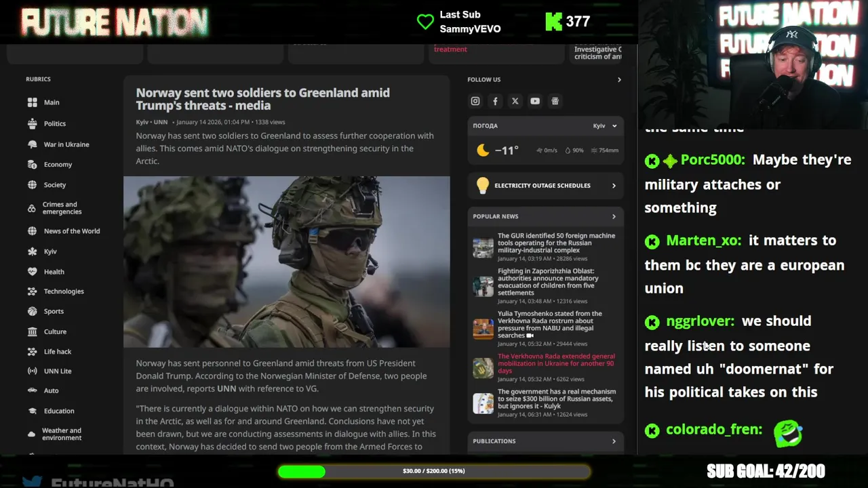This screenshot has height=488, width=868.
Task: Click the News of the World globe icon
Action: pyautogui.click(x=32, y=231)
